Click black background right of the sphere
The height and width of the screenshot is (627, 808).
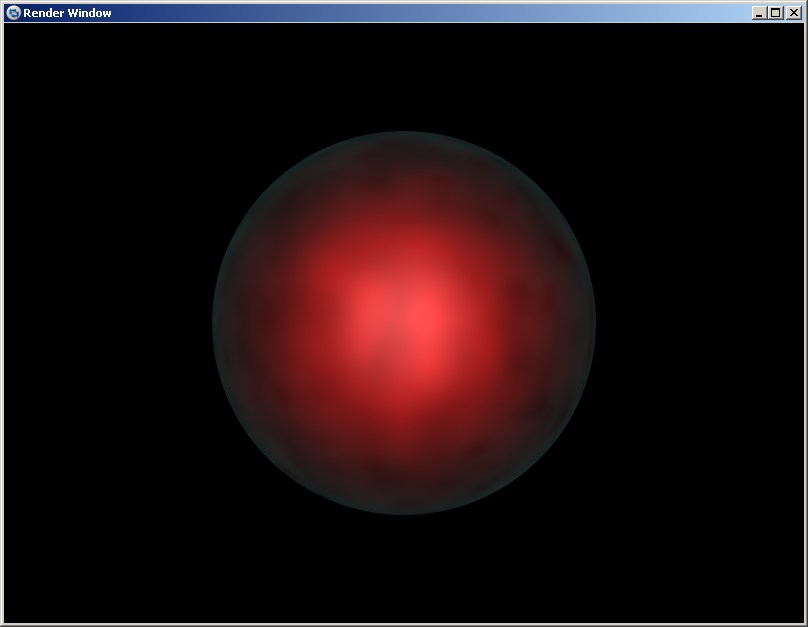[x=700, y=322]
